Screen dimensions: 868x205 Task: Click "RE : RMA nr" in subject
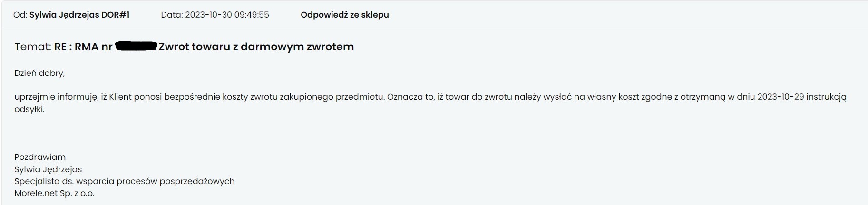pyautogui.click(x=83, y=47)
